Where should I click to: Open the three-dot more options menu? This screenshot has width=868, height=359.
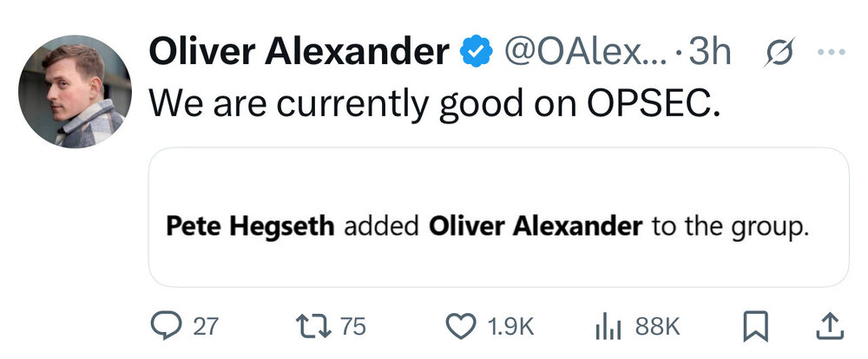point(830,52)
